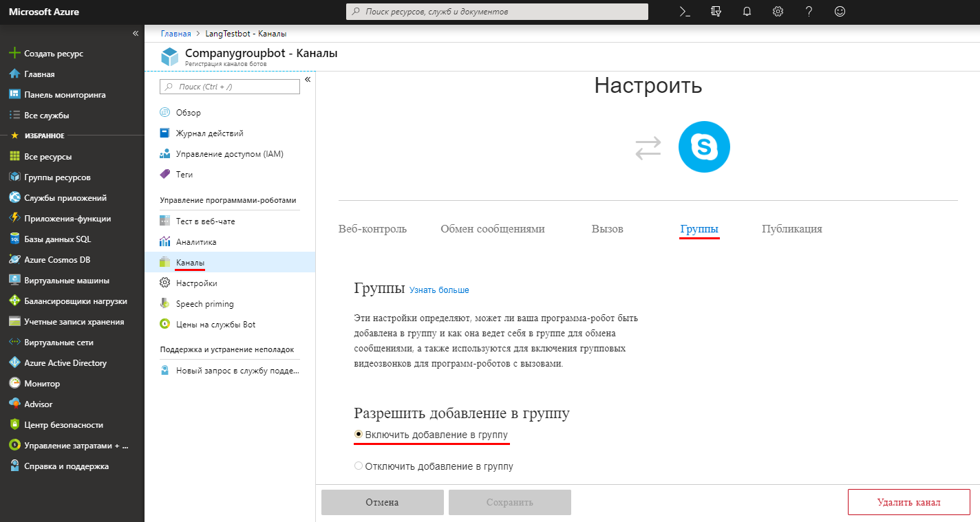Click the Балансировщики нагрузки icon
The image size is (980, 522).
coord(14,301)
